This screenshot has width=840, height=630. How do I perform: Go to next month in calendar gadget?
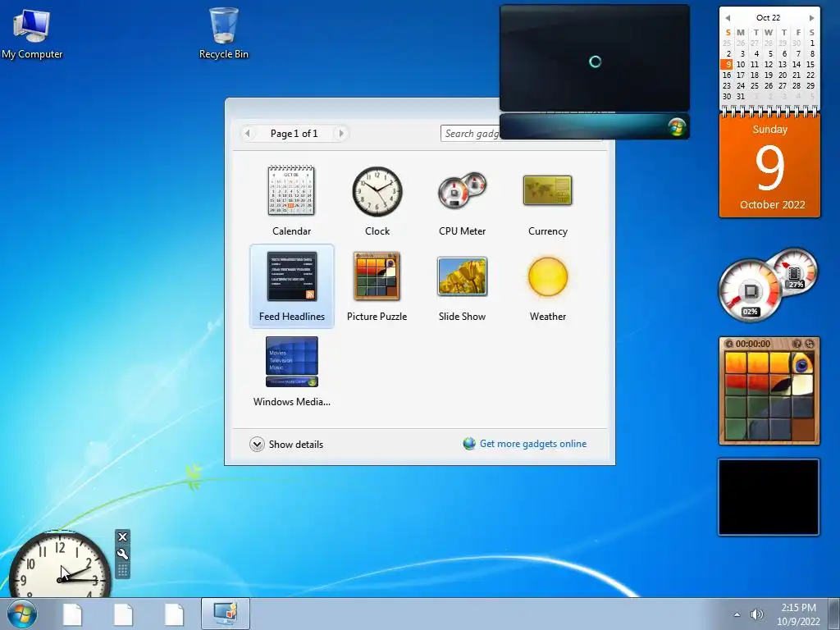point(811,18)
